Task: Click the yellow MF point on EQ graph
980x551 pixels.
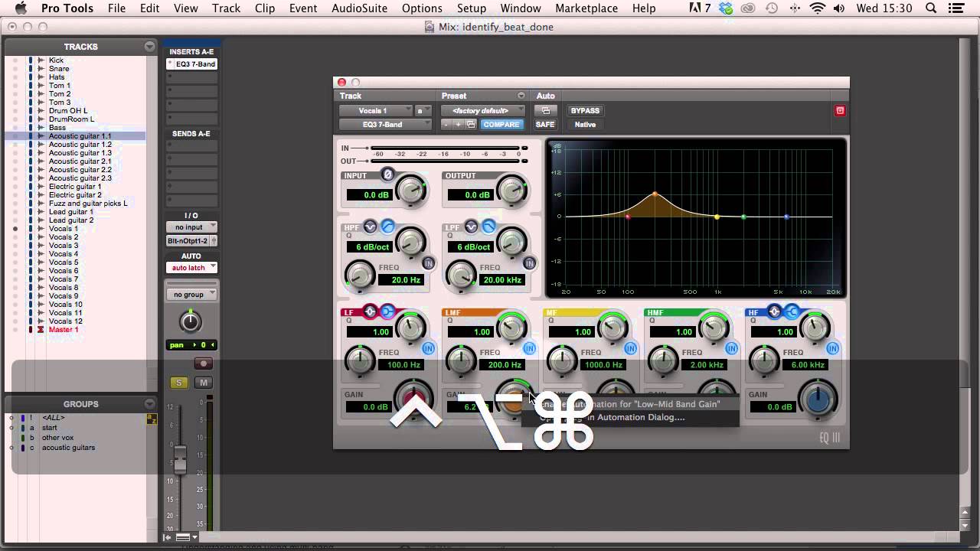Action: [x=717, y=217]
